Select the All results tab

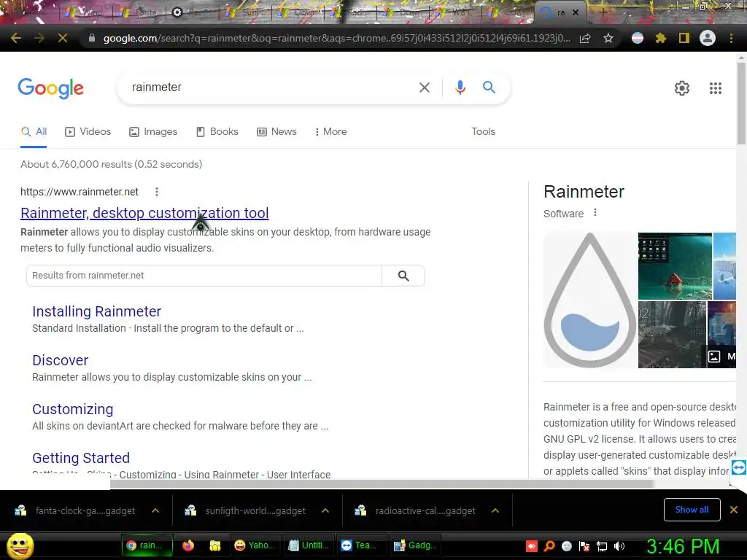[x=34, y=131]
